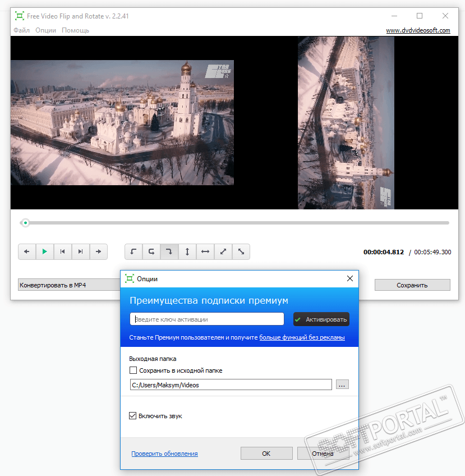
Task: Rotate video 90 degrees counterclockwise
Action: coord(133,251)
